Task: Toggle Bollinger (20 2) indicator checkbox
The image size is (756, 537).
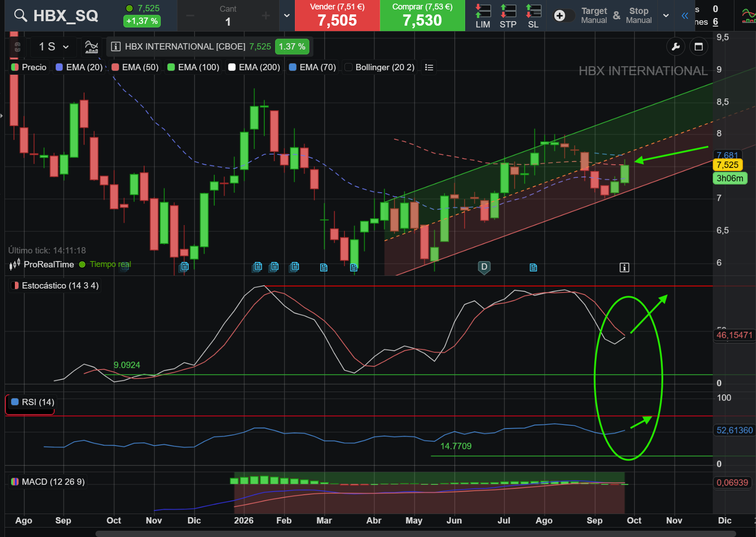Action: pos(348,67)
